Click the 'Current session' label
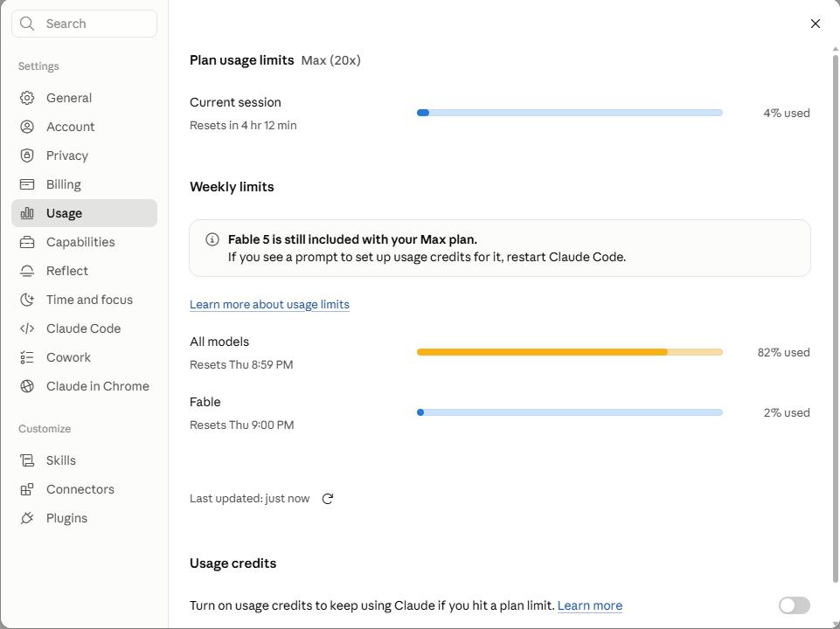The height and width of the screenshot is (629, 840). tap(235, 102)
